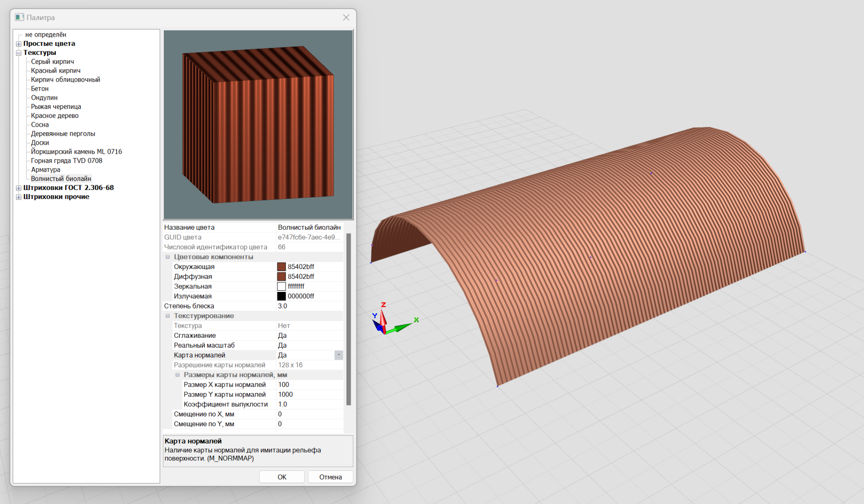Collapse the Цветовые компоненты section
864x504 pixels.
coord(168,257)
